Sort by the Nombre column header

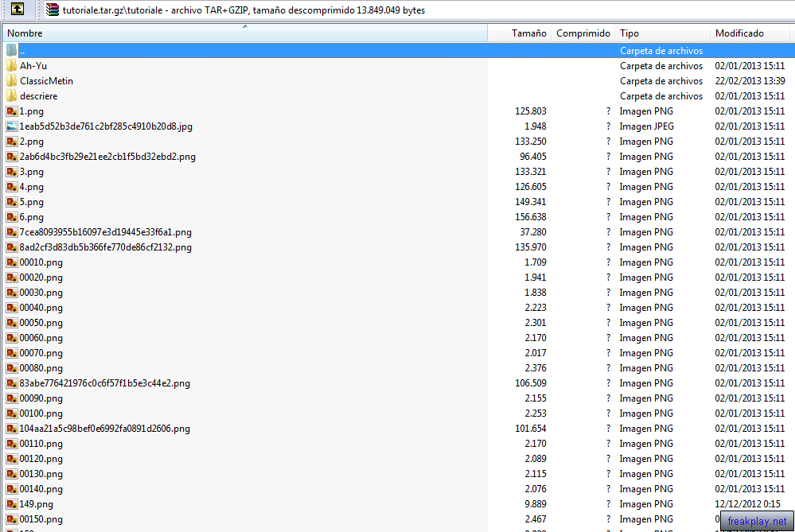tap(245, 33)
